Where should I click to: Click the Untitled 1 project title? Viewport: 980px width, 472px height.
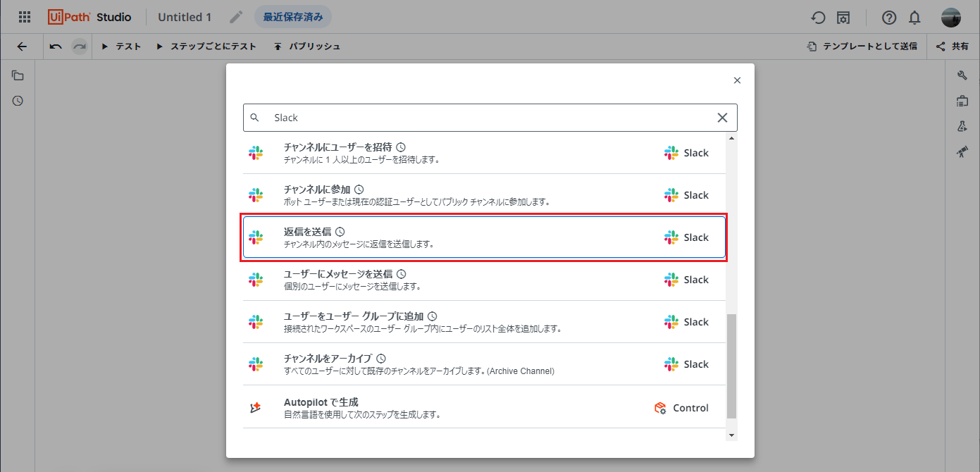click(x=185, y=17)
